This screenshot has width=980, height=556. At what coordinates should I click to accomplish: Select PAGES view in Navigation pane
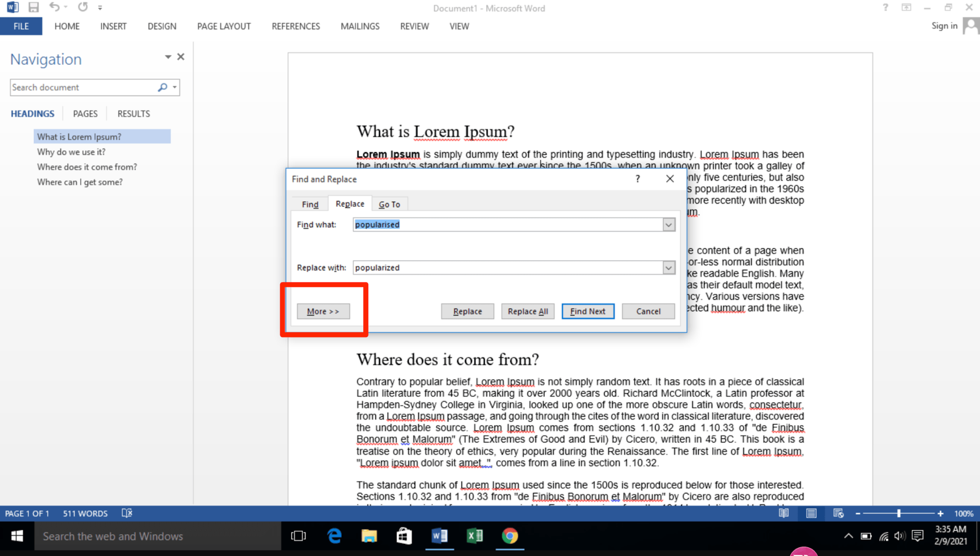point(85,113)
